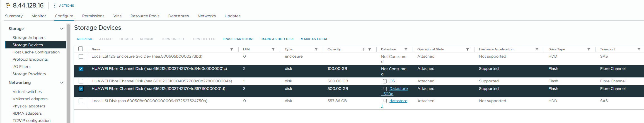Click the sidebar vertical scrollbar
644x123 pixels.
point(68,73)
